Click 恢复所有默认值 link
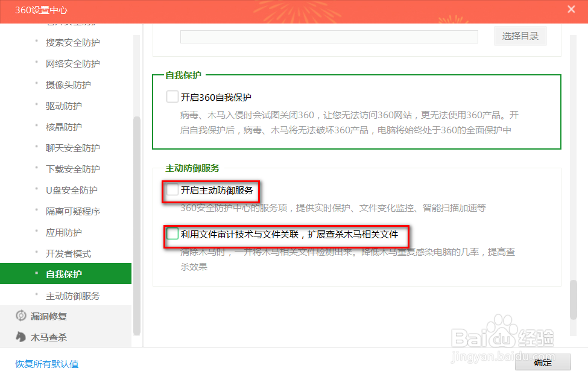This screenshot has width=588, height=377. 47,364
